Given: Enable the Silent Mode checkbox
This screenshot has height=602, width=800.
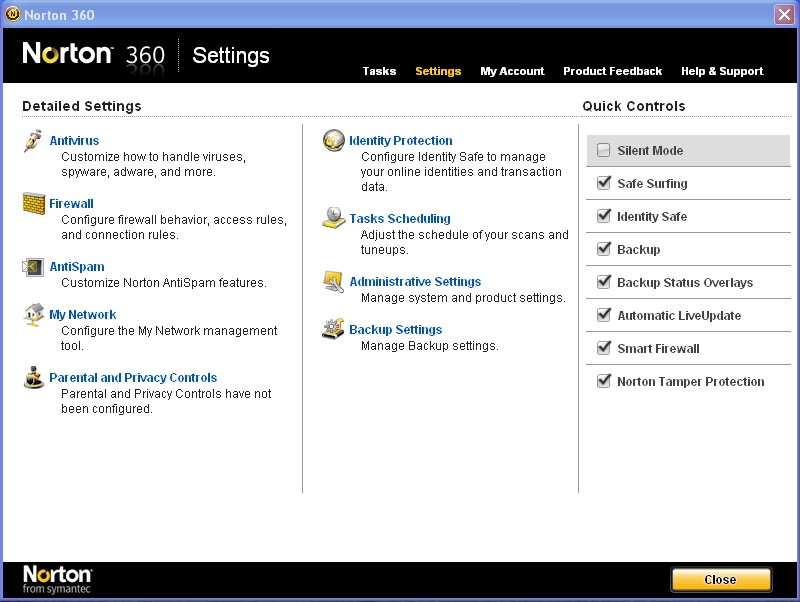Looking at the screenshot, I should pos(604,151).
